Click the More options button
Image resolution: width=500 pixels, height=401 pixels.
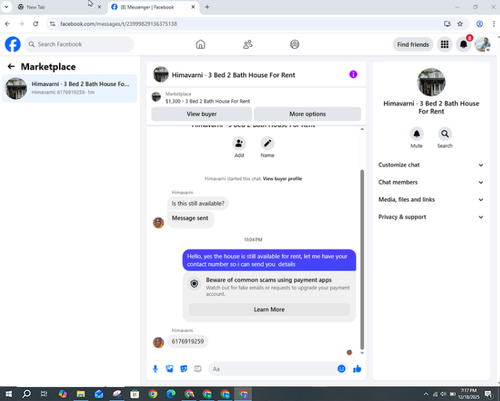(307, 114)
